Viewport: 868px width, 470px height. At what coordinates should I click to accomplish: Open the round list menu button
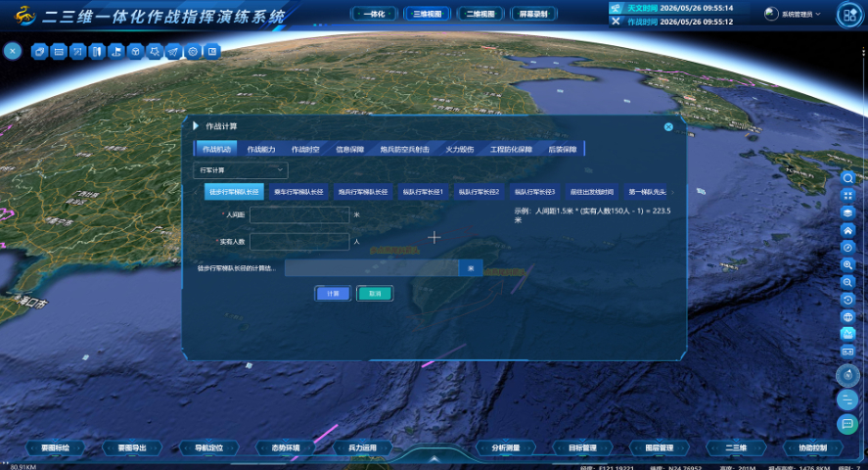[x=847, y=399]
